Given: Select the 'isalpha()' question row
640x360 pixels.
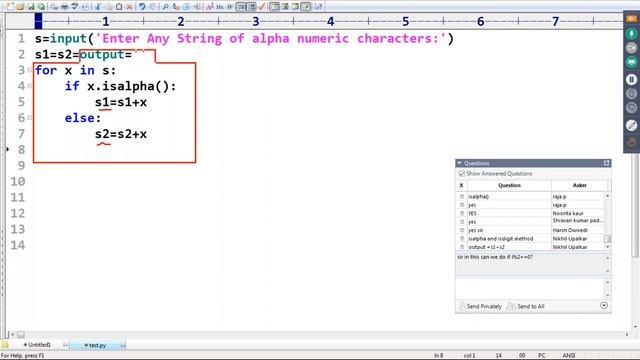Looking at the screenshot, I should tap(530, 197).
